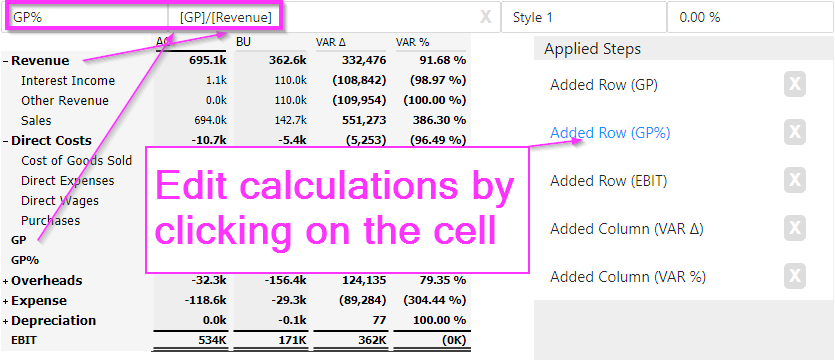Screen dimensions: 835x361
Task: Click the Overheads variance 124,135 cell
Action: [x=365, y=281]
